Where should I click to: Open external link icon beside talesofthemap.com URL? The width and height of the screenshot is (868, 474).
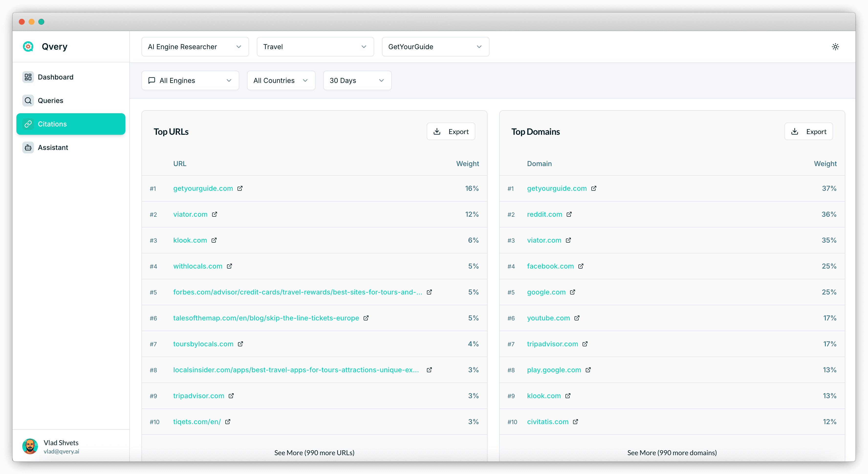[x=366, y=318]
